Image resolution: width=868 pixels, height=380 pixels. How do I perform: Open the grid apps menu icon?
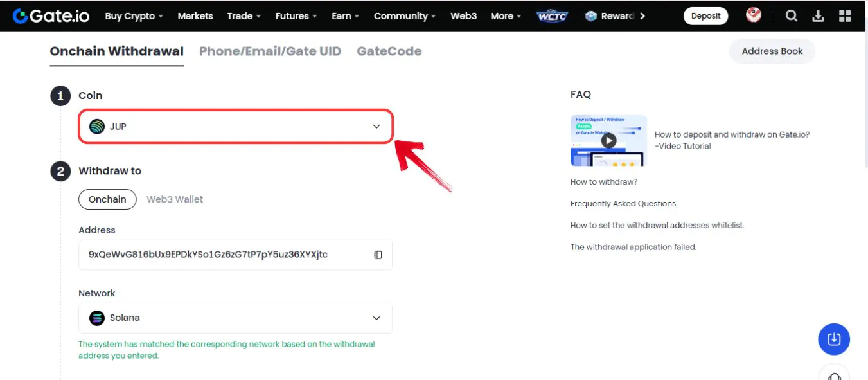coord(845,16)
